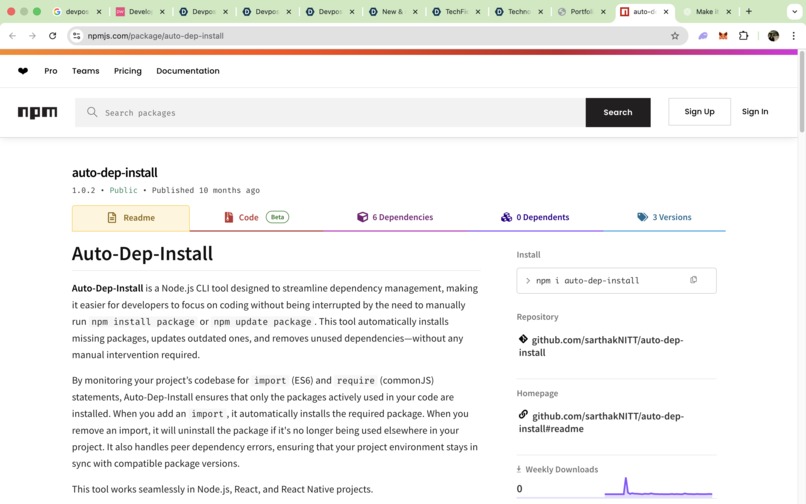Screen dimensions: 806x504
Task: Reload the current page
Action: [x=52, y=35]
